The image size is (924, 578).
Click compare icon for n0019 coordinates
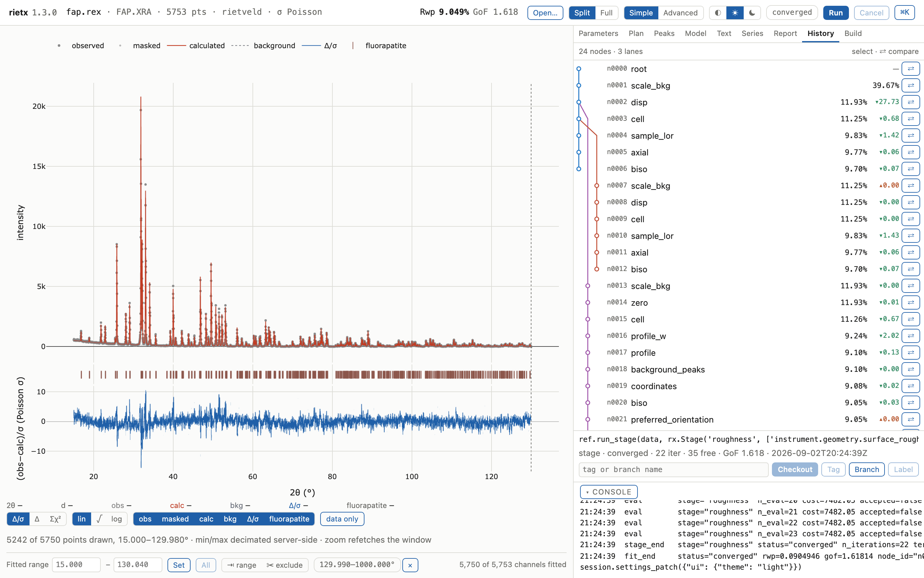[x=910, y=386]
